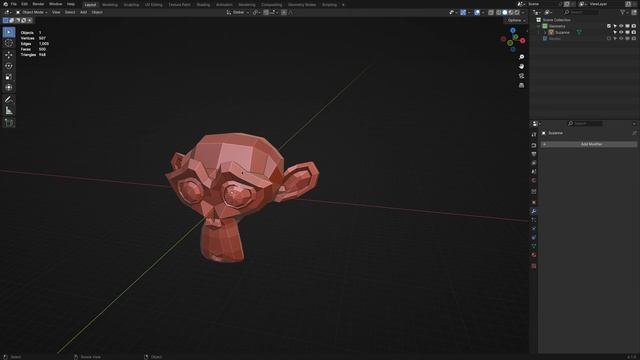Toggle Suzanne render camera icon
This screenshot has height=360, width=640.
point(633,32)
